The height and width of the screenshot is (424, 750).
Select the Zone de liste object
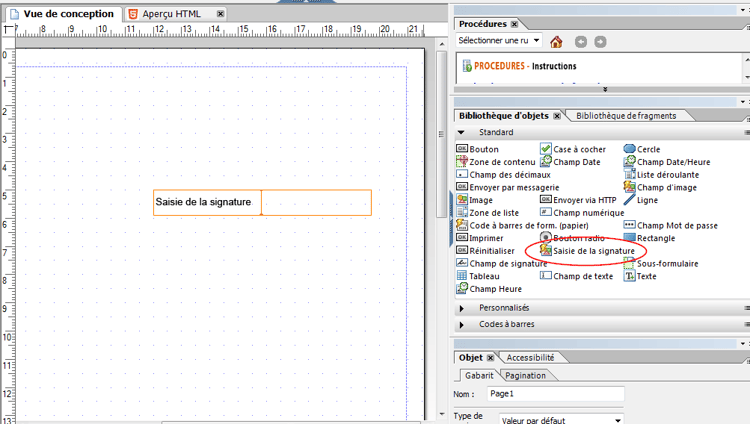coord(488,212)
